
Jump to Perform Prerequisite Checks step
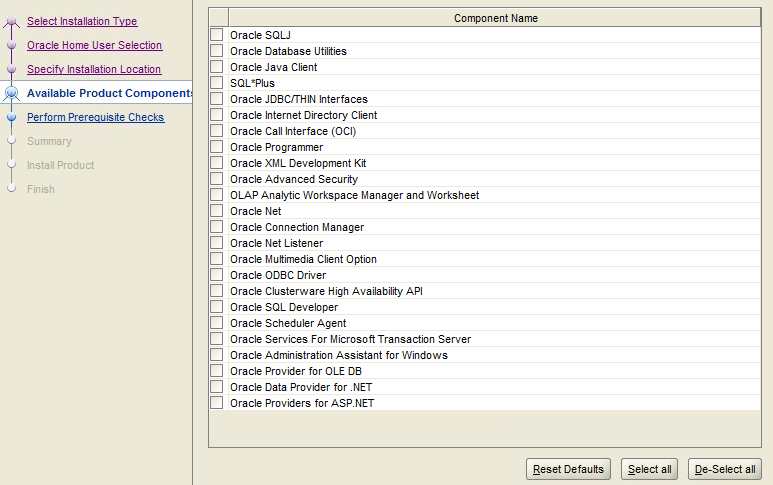coord(96,117)
